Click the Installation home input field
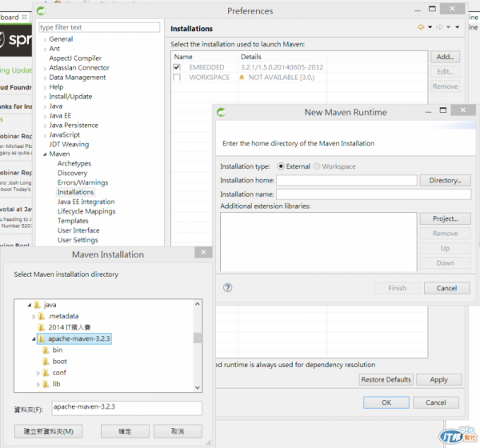This screenshot has height=448, width=480. tap(346, 180)
